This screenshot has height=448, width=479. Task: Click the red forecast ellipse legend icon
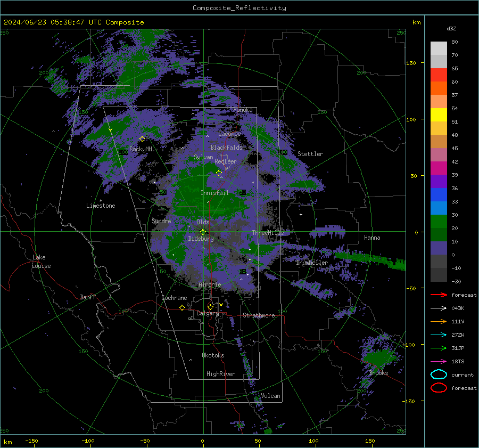click(439, 388)
